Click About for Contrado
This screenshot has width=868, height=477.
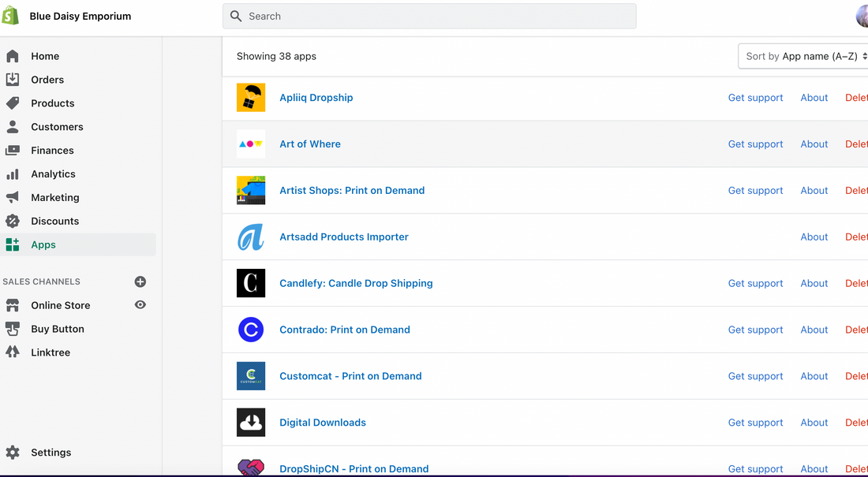click(814, 330)
